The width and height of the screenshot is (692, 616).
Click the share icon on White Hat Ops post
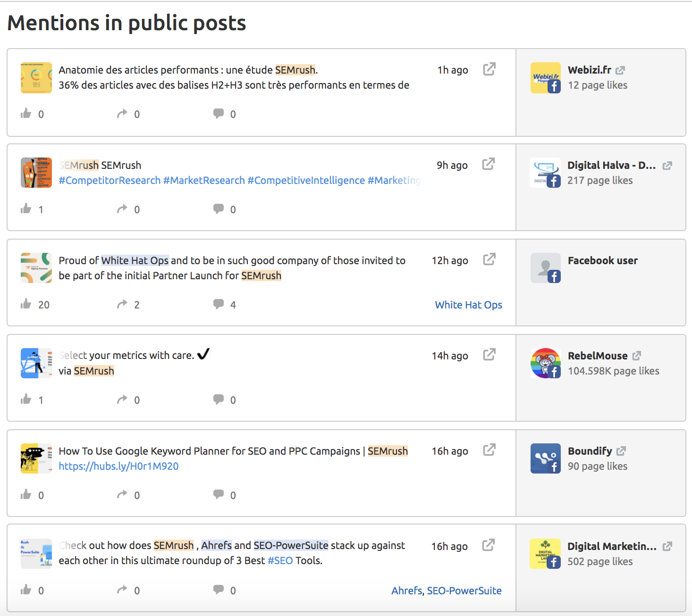[122, 304]
